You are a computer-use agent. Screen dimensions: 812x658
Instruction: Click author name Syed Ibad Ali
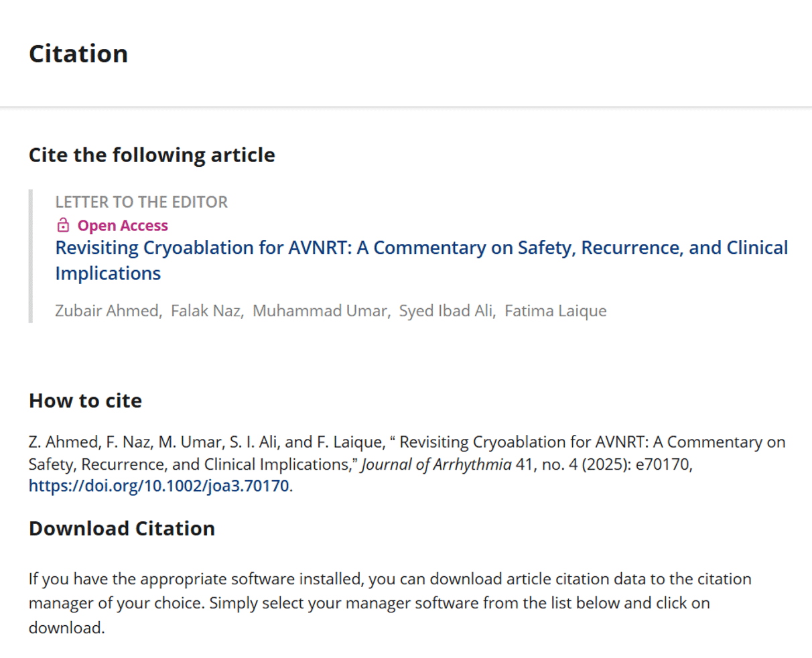point(446,311)
